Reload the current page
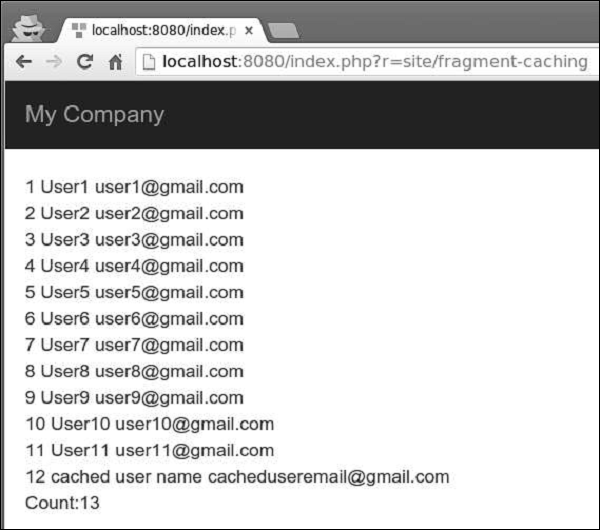The width and height of the screenshot is (600, 530). [85, 62]
